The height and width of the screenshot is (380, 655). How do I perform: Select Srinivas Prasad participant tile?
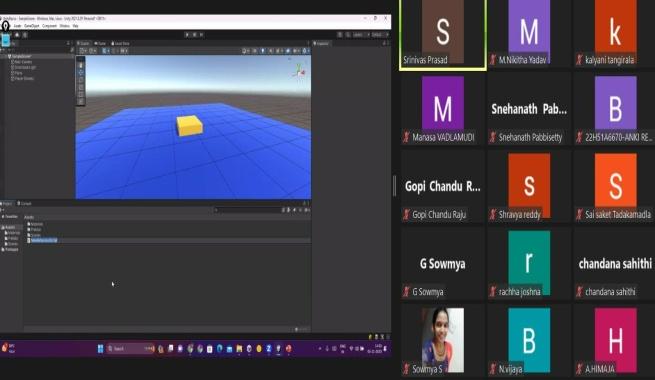(x=443, y=35)
